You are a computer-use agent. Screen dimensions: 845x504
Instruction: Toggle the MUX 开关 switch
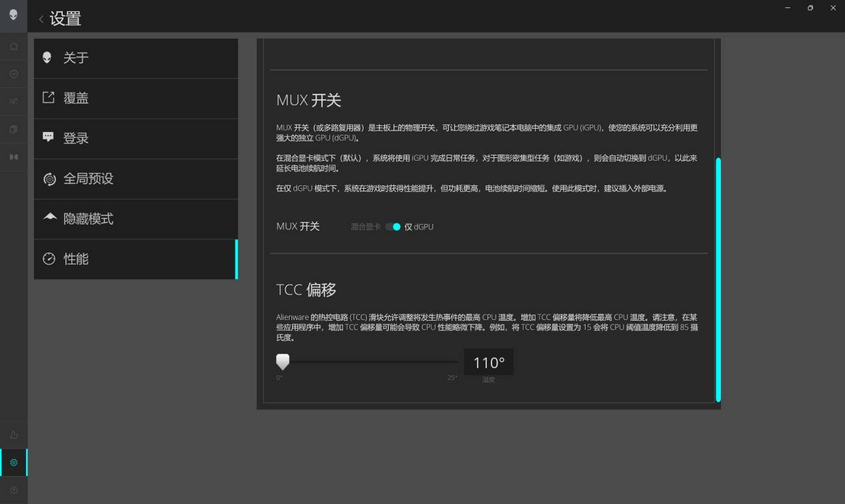(x=393, y=227)
